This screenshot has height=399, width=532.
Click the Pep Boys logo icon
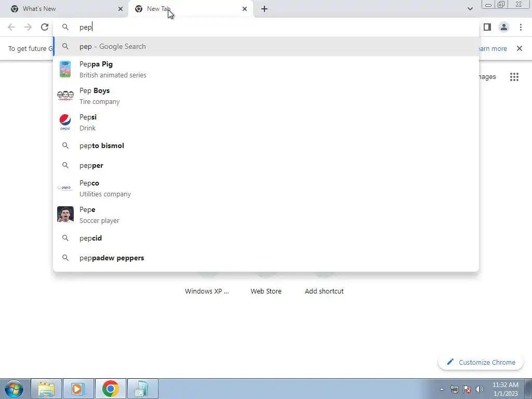[65, 96]
